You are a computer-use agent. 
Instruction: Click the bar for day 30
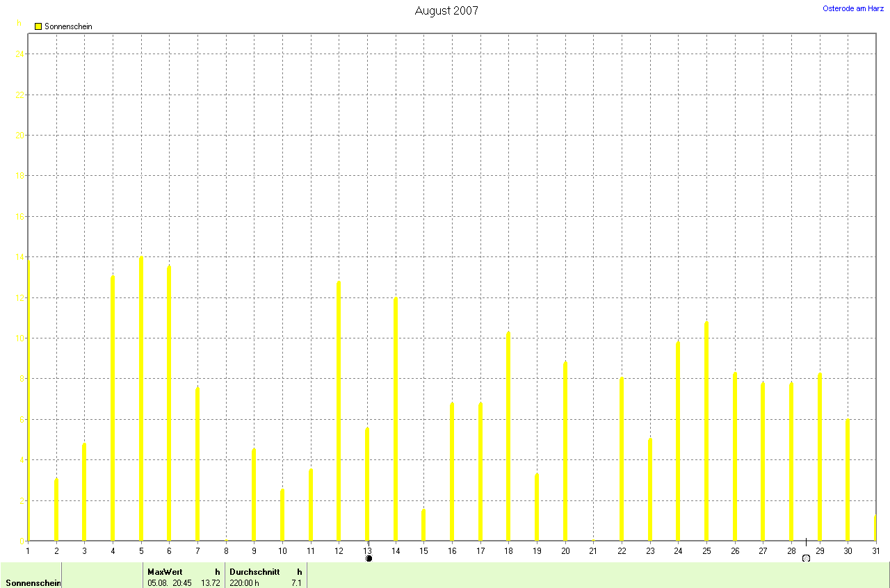pos(848,480)
